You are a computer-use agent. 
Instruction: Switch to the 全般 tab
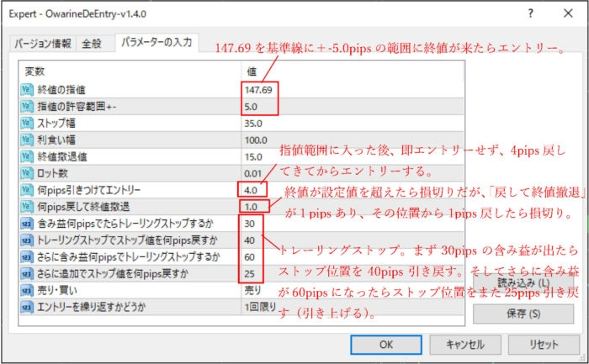[x=92, y=44]
